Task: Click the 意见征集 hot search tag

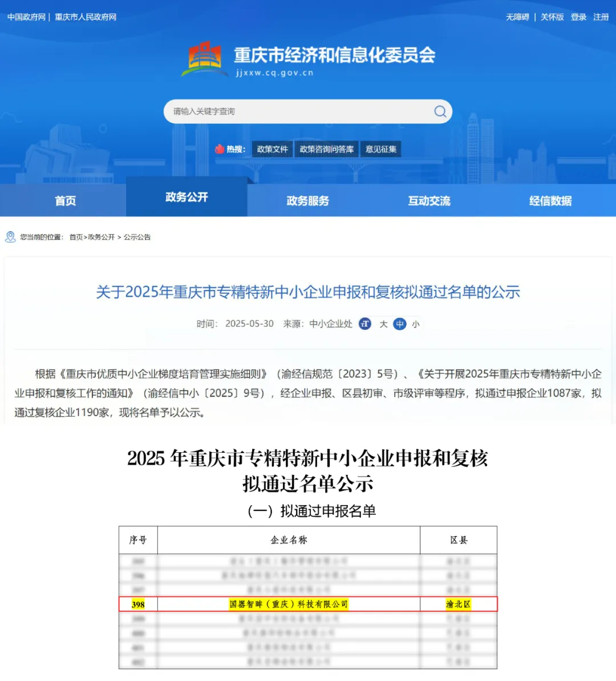Action: 380,149
